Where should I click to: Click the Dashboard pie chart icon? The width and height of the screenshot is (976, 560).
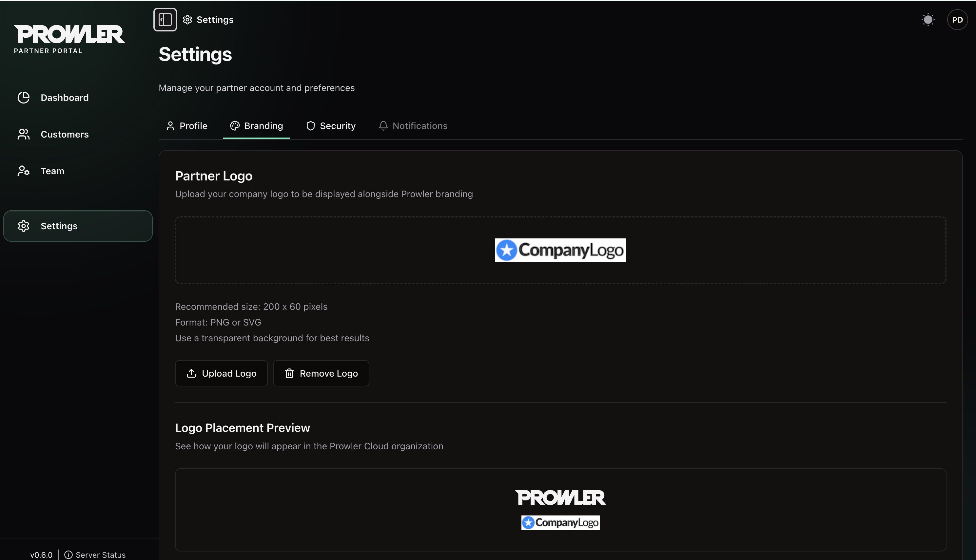24,97
